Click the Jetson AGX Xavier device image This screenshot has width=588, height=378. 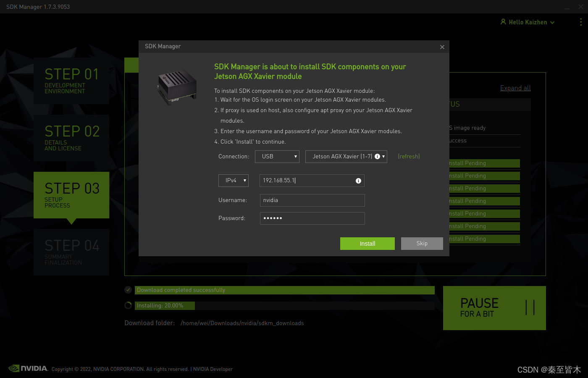(x=177, y=88)
